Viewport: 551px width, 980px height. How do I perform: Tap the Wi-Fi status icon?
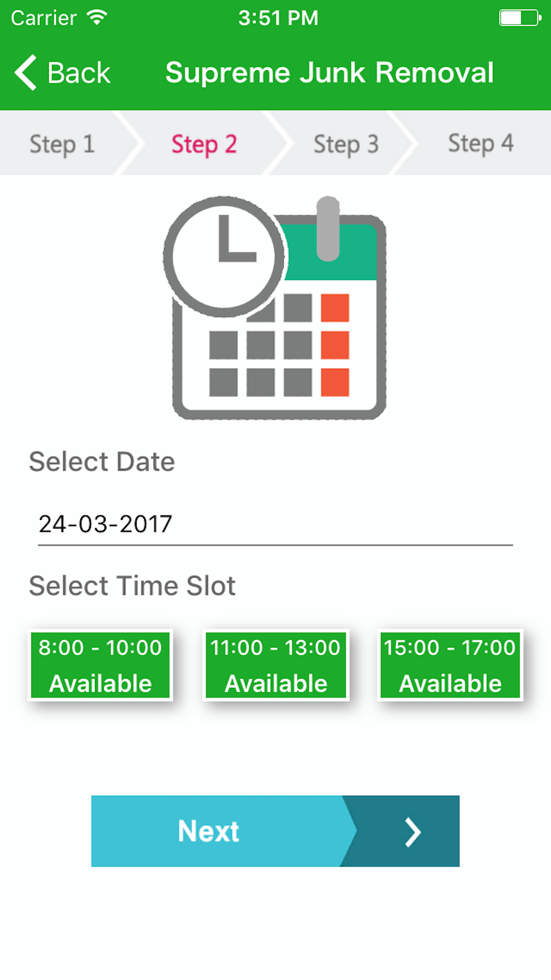97,18
